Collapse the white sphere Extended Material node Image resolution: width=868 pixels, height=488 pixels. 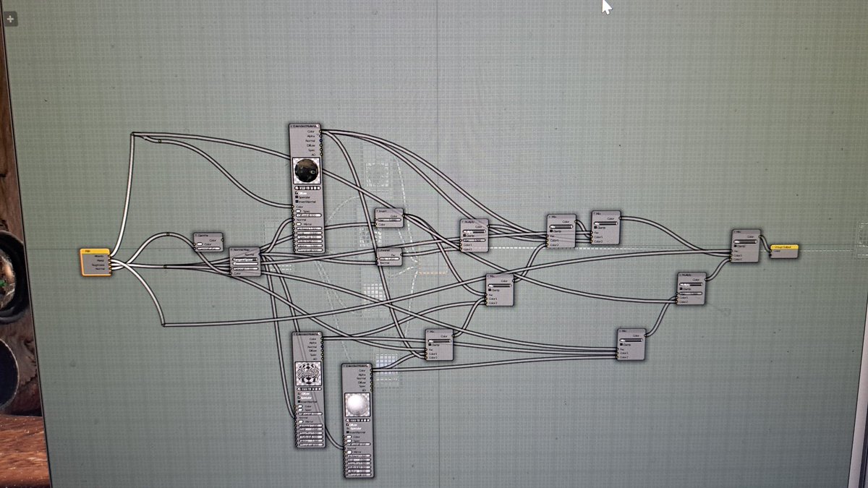pos(344,366)
